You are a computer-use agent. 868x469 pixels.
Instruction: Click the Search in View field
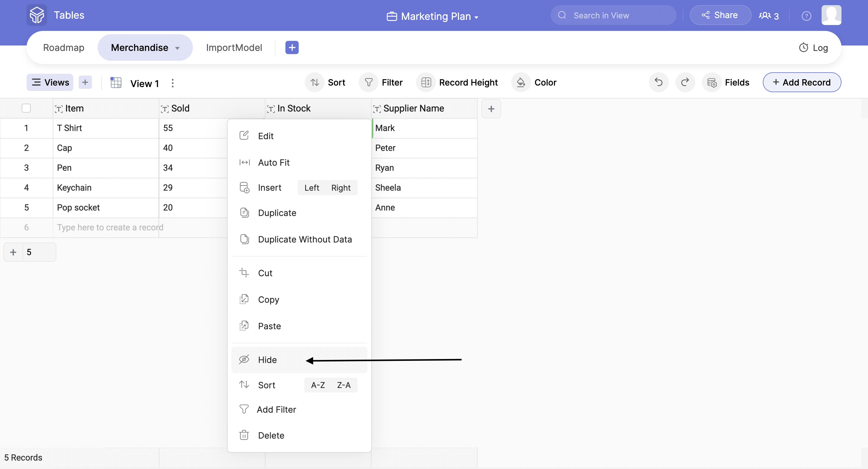point(613,15)
